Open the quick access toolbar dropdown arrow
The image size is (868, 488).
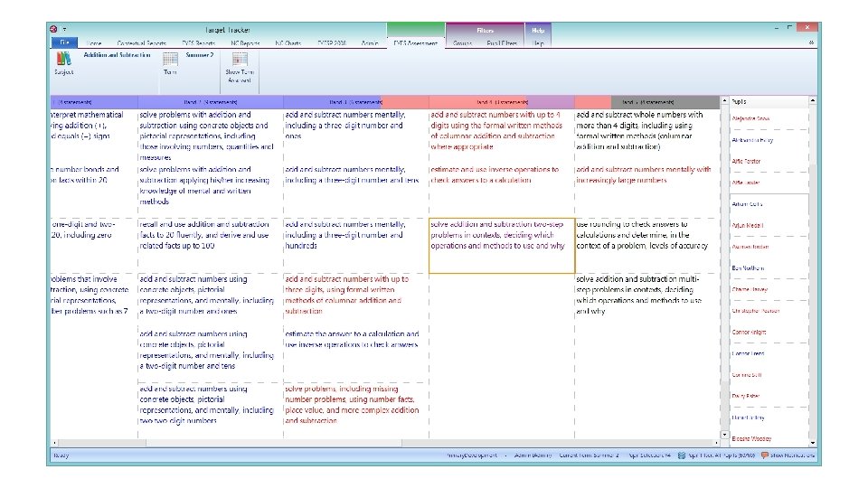64,29
